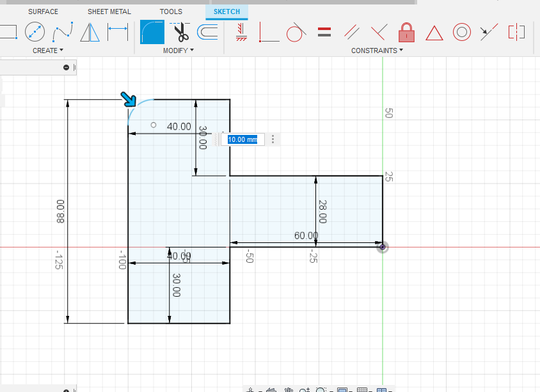The width and height of the screenshot is (540, 392).
Task: Activate the Offset tool icon
Action: [x=207, y=31]
